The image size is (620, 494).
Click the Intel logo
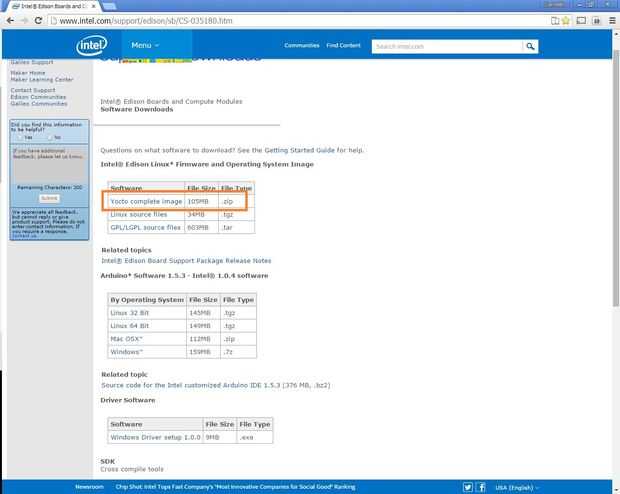pyautogui.click(x=91, y=45)
